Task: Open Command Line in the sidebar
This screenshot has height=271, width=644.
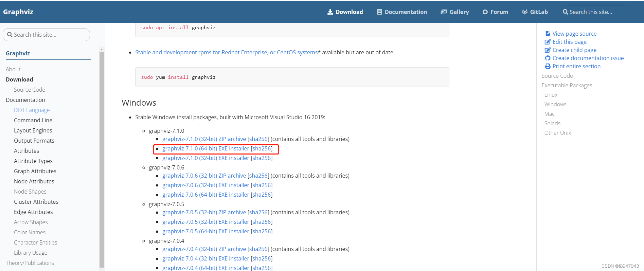Action: 33,120
